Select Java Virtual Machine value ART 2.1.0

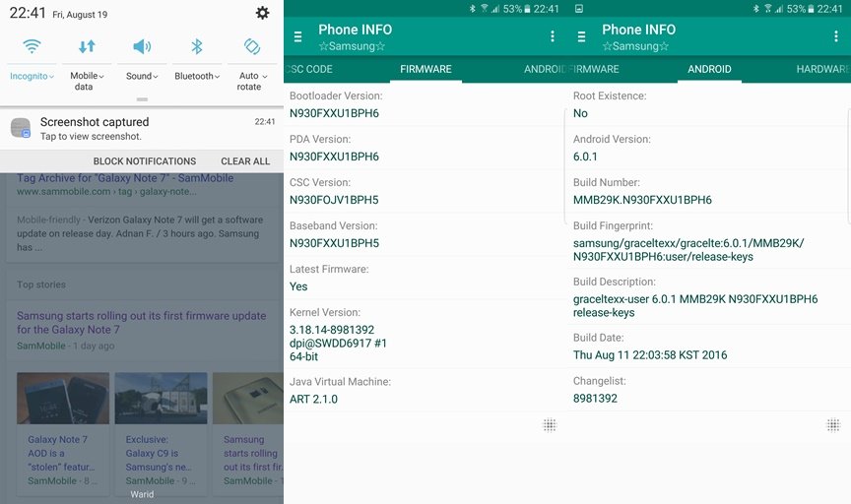(313, 400)
